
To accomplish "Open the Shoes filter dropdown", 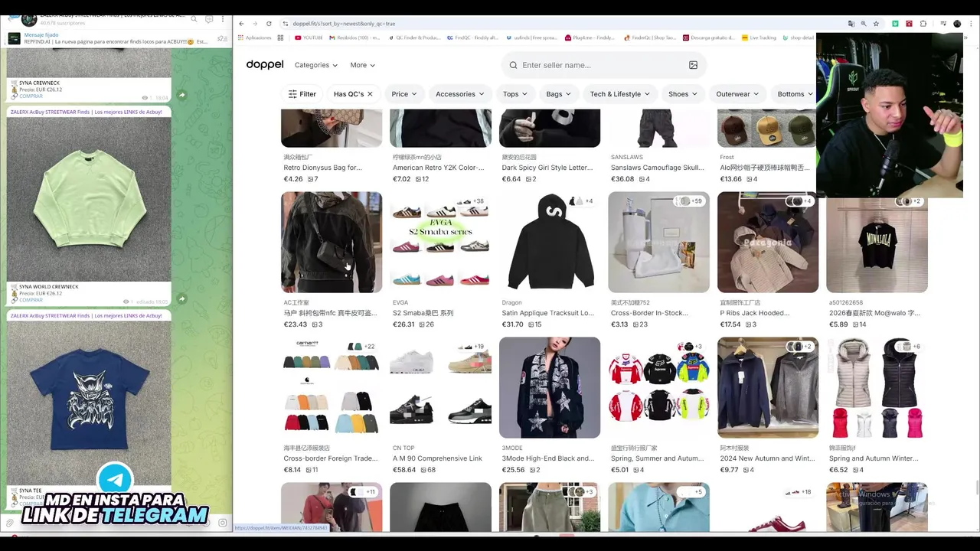I will click(683, 94).
